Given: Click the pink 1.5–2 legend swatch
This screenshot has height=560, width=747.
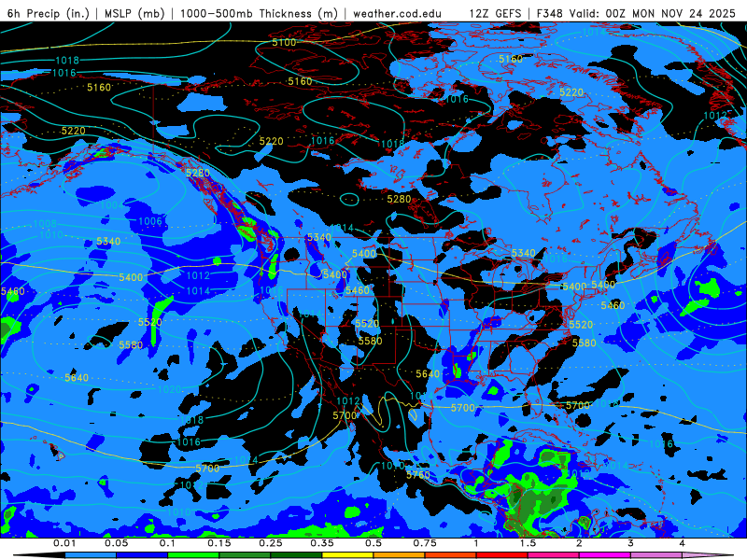Looking at the screenshot, I should [554, 555].
